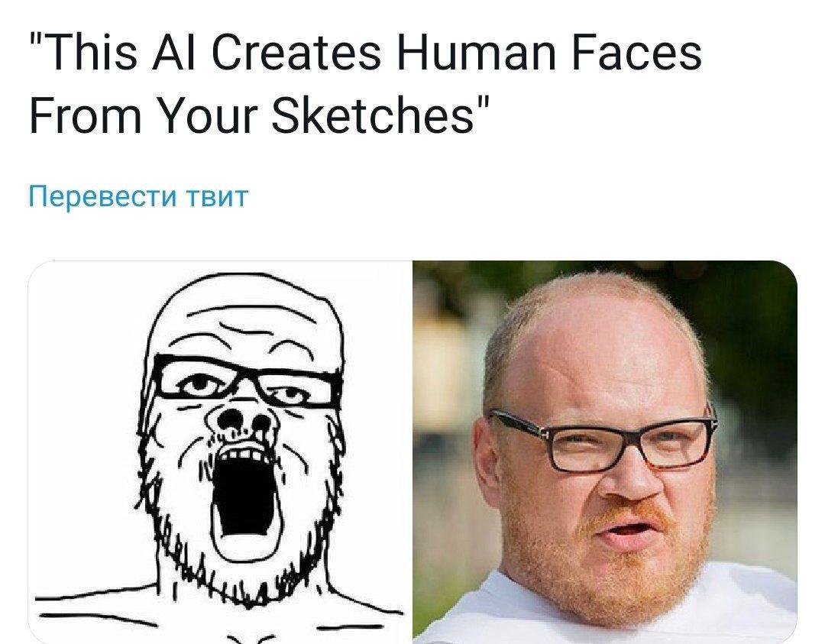
Task: Click the word "Creates" in the tweet
Action: coord(296,52)
